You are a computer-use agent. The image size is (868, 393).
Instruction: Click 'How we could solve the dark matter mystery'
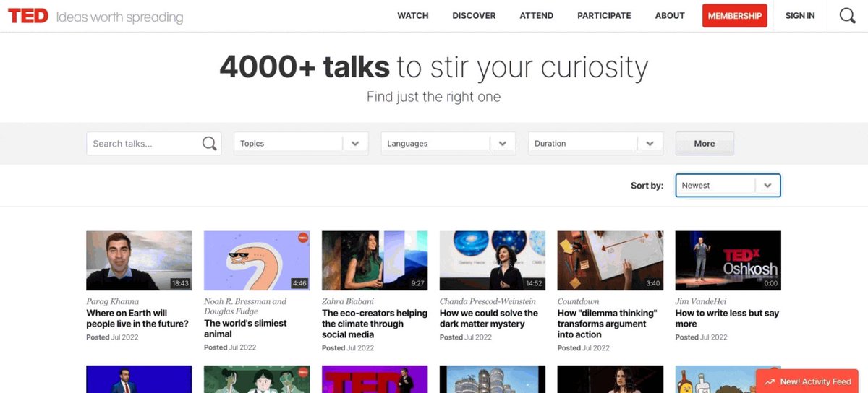click(x=489, y=319)
